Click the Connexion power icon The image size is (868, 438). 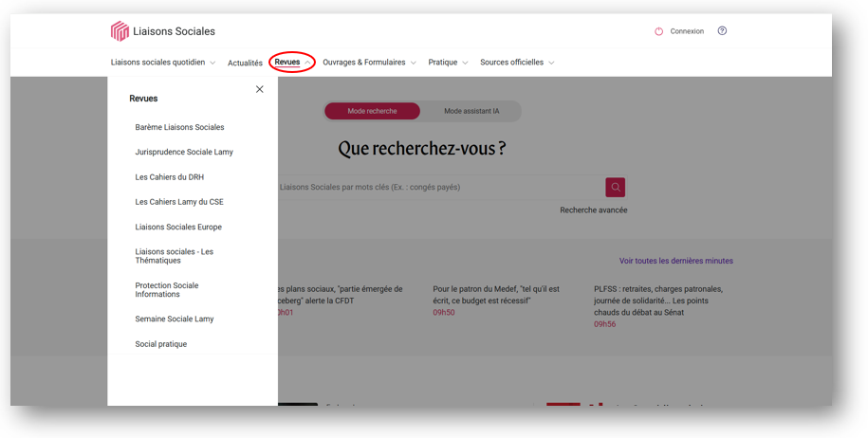[658, 31]
